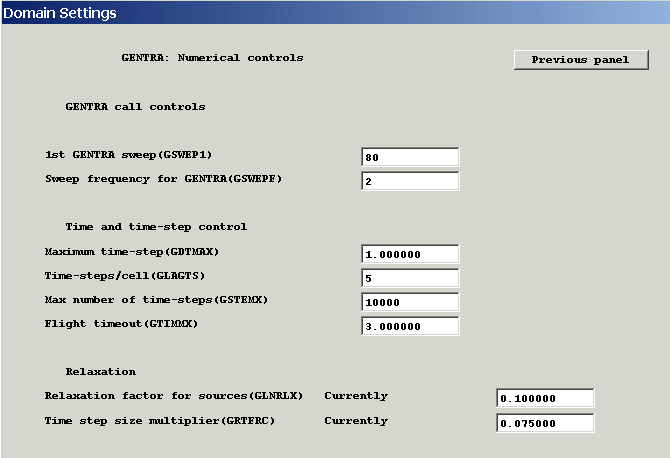Select the Sweep frequency for GENTRA field
Viewport: 670px width, 458px height.
coord(410,181)
